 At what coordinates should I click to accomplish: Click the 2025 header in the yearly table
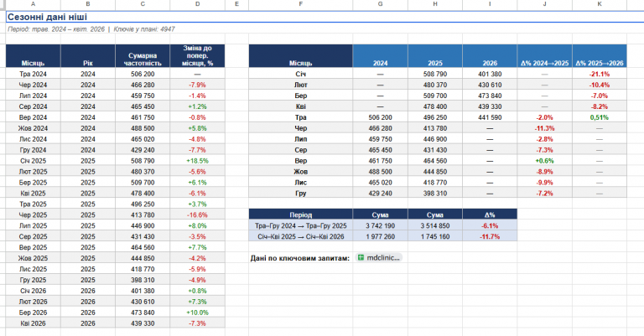coord(435,56)
